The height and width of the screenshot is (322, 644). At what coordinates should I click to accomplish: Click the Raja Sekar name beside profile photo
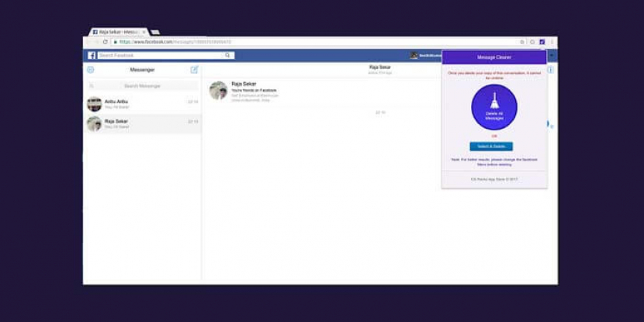[244, 84]
